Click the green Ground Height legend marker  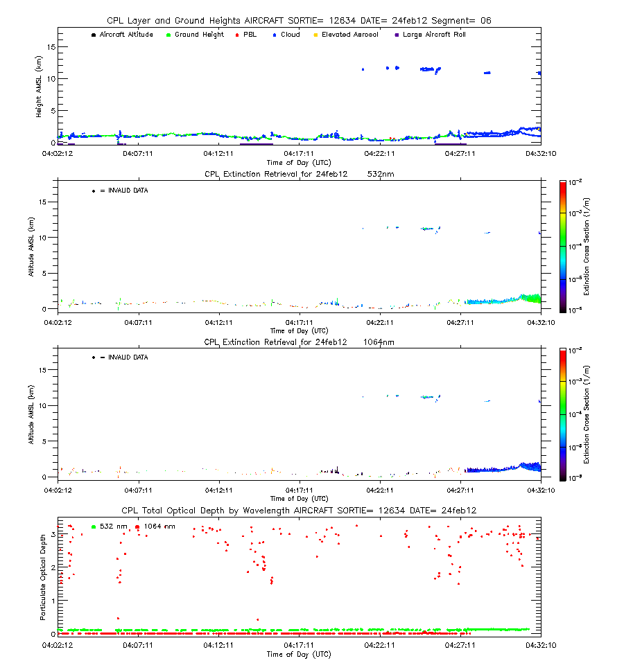[168, 35]
